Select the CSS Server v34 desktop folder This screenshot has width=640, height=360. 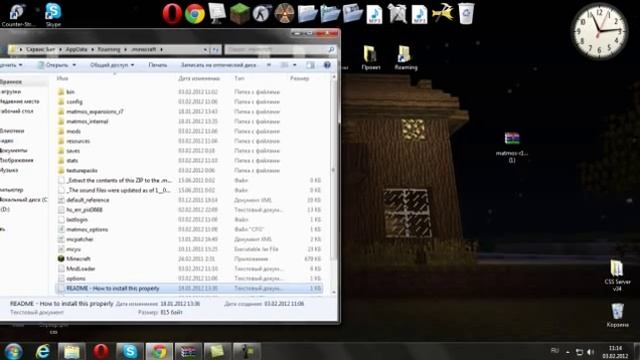click(617, 276)
